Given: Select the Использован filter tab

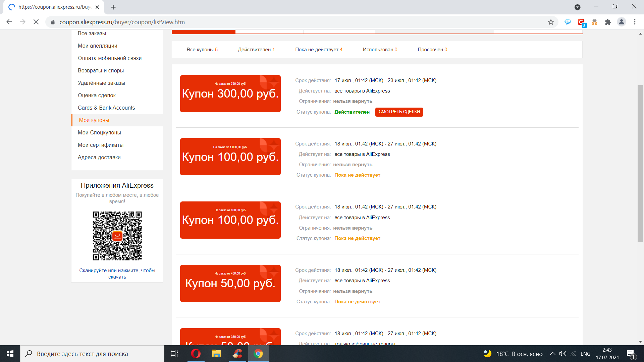Looking at the screenshot, I should click(380, 50).
